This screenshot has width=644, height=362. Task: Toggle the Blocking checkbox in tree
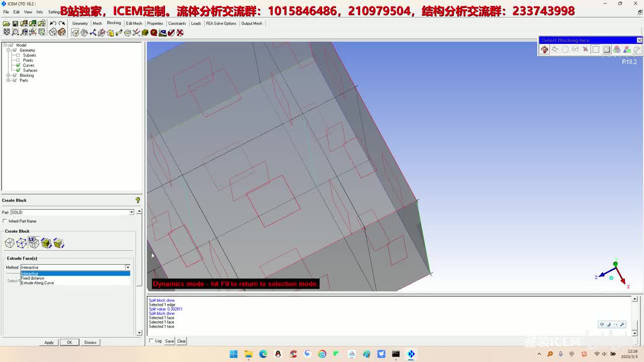(15, 75)
